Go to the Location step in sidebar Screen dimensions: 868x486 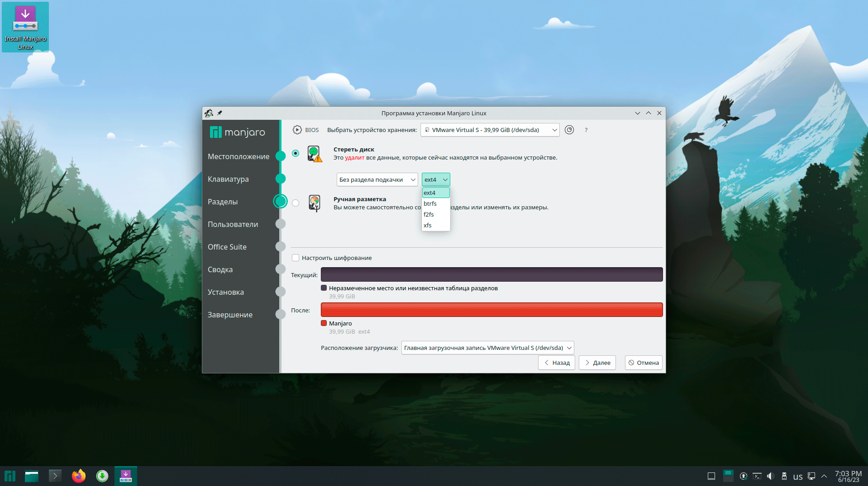(238, 156)
